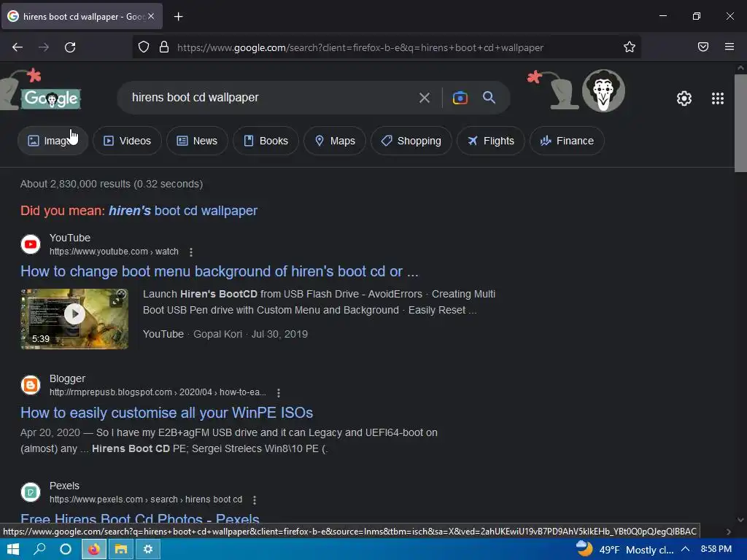Click the Google doodle logo
The image size is (747, 560).
[51, 98]
